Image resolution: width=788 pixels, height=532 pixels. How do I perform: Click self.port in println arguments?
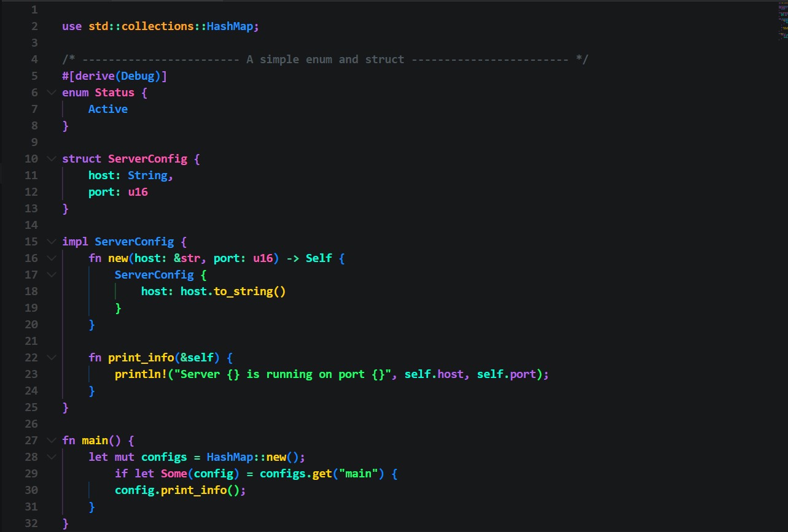(x=506, y=374)
